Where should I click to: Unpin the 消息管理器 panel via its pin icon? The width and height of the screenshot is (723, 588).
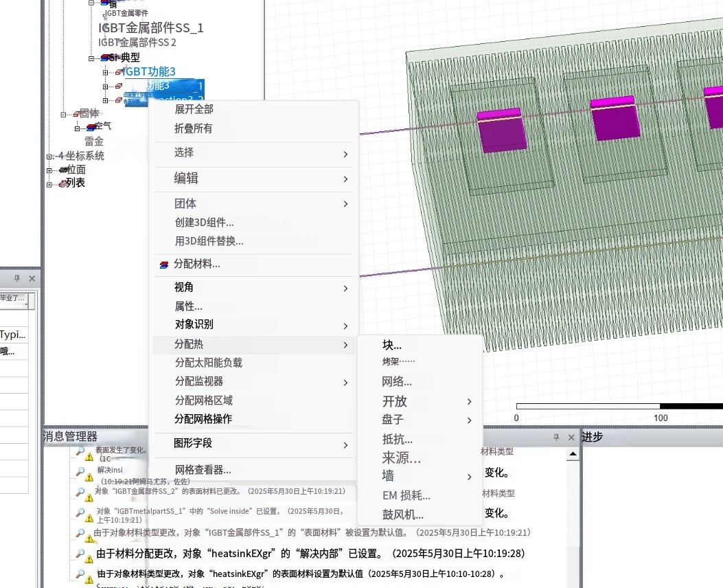pyautogui.click(x=558, y=437)
